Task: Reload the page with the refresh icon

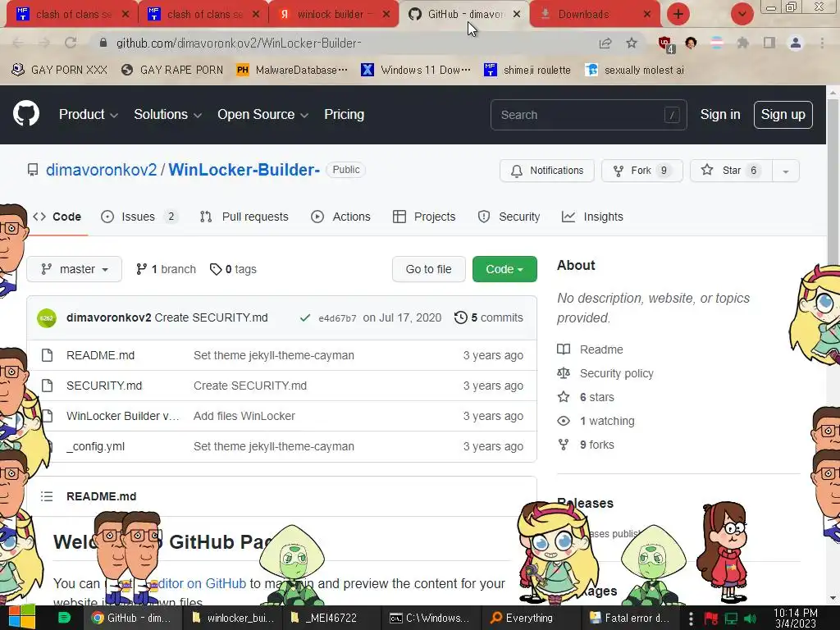Action: (71, 43)
